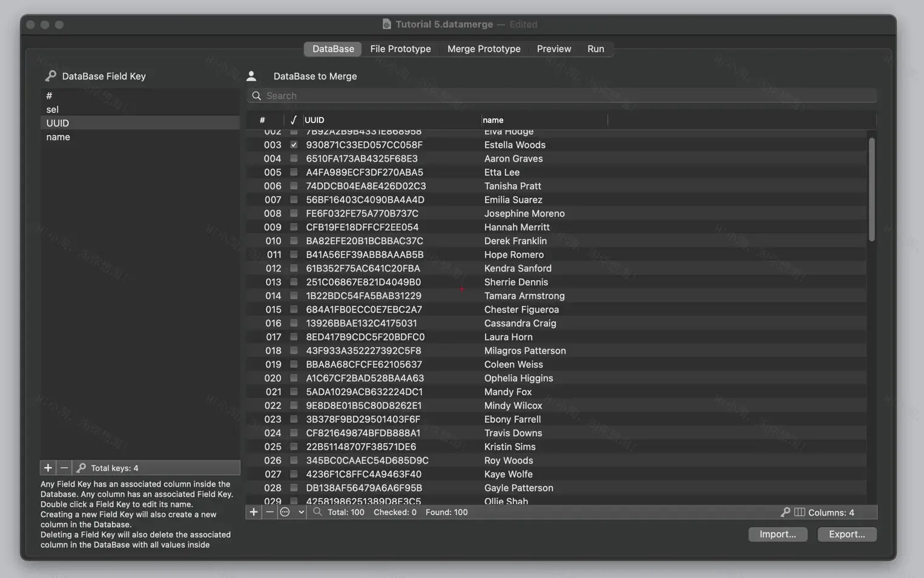
Task: Click the UUID column header
Action: pyautogui.click(x=314, y=119)
